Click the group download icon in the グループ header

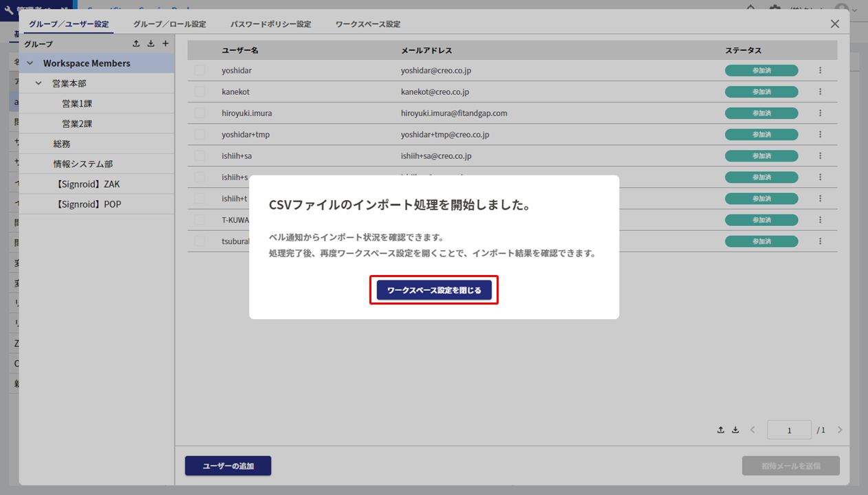[x=151, y=44]
